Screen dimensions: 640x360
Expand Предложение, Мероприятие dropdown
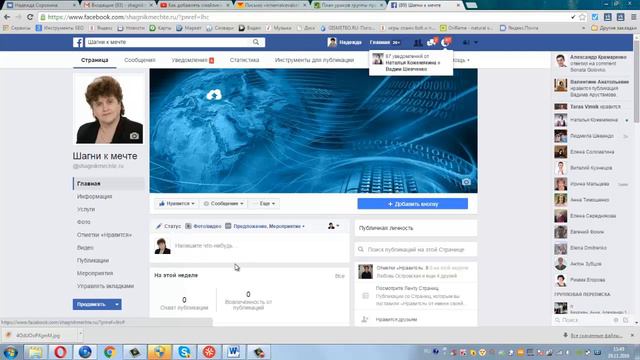click(265, 226)
